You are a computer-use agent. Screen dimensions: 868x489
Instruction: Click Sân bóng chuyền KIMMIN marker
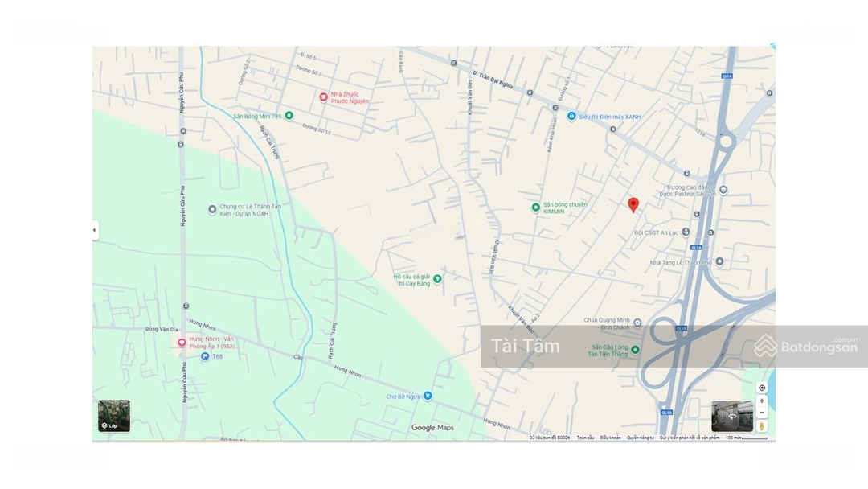coord(536,208)
